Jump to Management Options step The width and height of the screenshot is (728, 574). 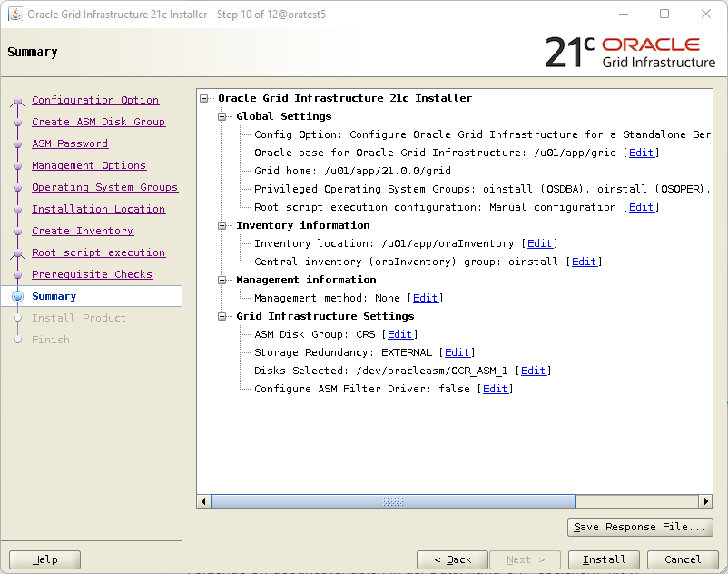(89, 165)
